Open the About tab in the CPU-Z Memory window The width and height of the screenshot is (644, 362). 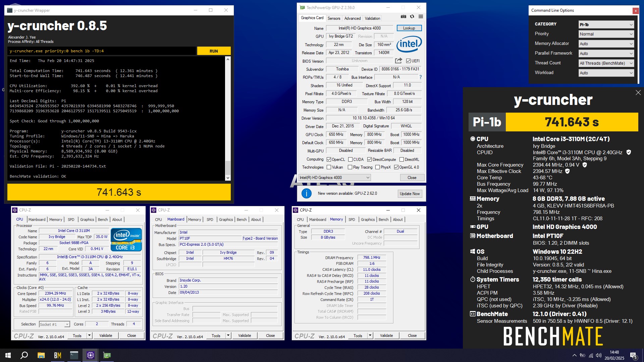(x=398, y=220)
